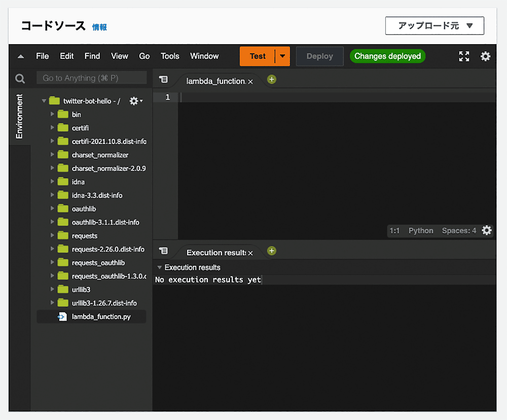Click the Changes deployed status badge
This screenshot has height=420, width=507.
[387, 56]
